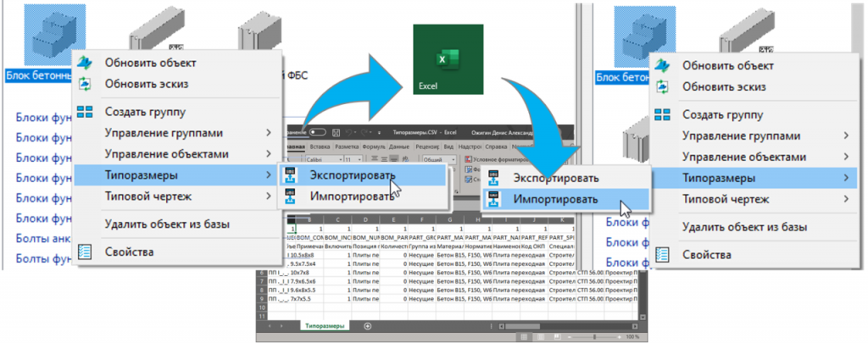Expand Управление объектами submenu in right menu
Screen dimensions: 868x343
[x=846, y=157]
